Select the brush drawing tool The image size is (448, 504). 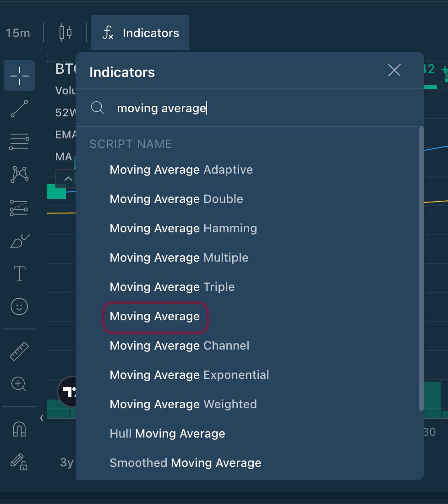19,241
